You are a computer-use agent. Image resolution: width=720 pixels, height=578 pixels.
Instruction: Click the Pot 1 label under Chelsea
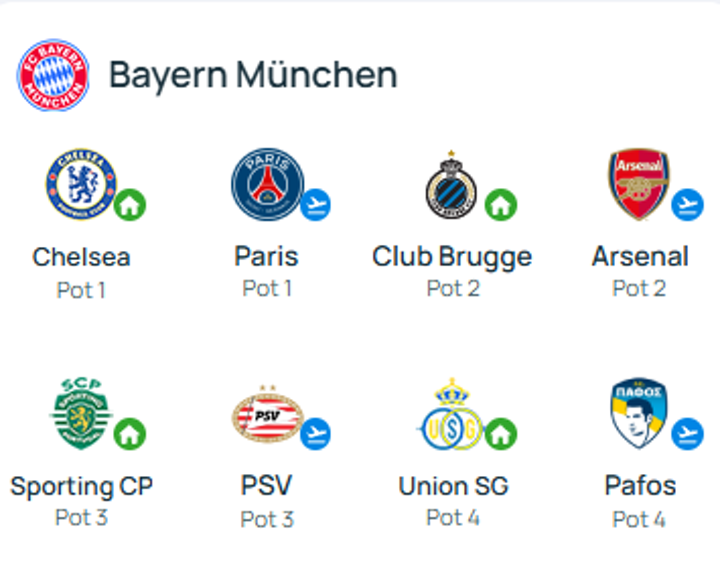coord(81,290)
